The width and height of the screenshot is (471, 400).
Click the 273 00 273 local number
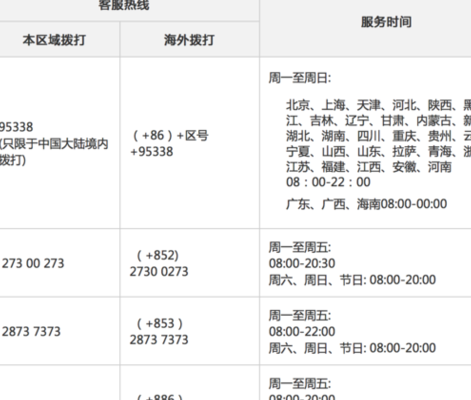[33, 263]
